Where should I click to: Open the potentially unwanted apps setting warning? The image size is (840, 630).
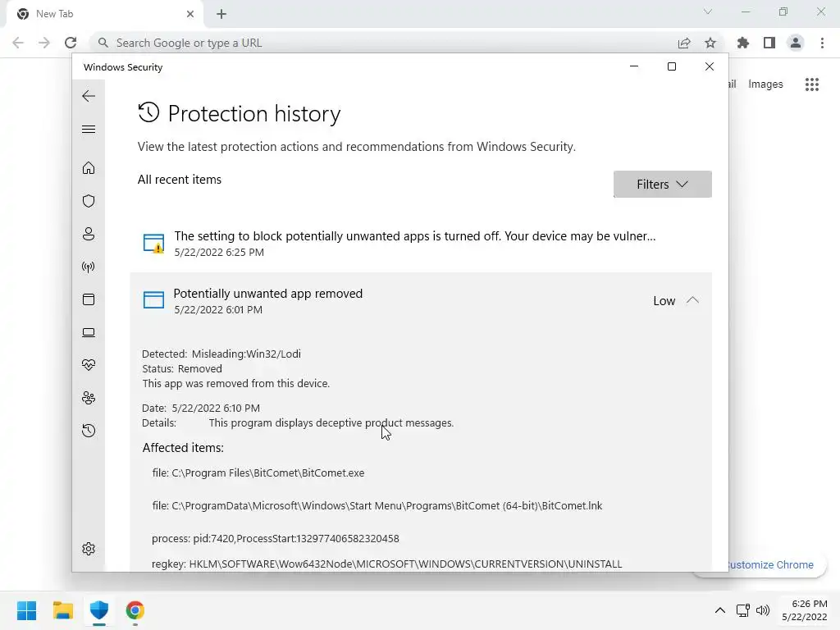[414, 236]
